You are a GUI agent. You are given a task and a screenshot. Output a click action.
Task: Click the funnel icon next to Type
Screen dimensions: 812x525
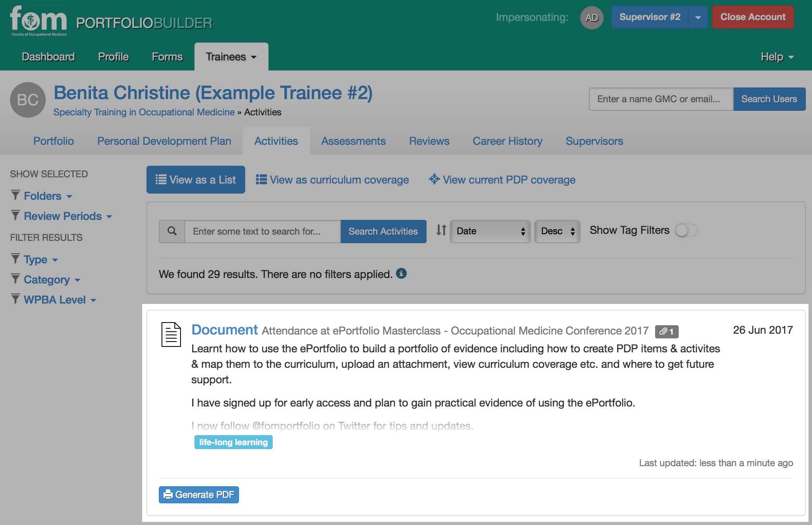coord(15,259)
